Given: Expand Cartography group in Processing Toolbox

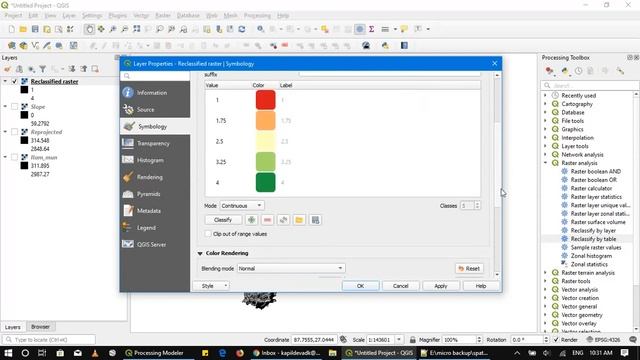Looking at the screenshot, I should click(x=545, y=104).
